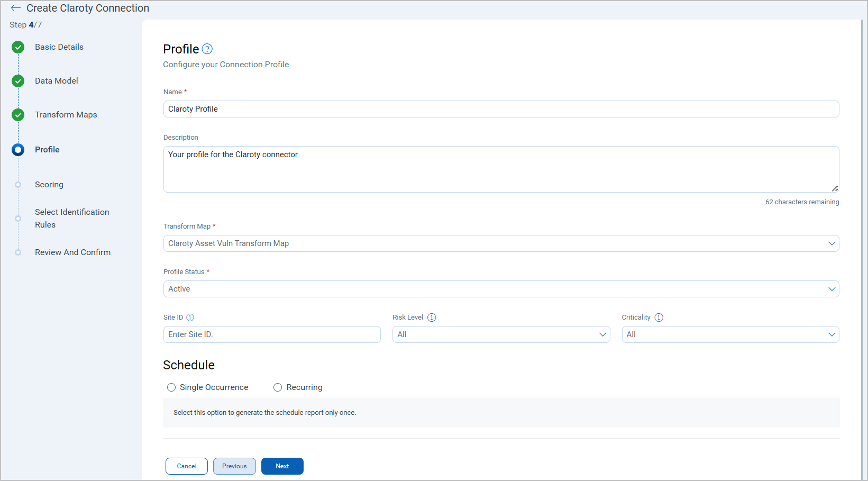This screenshot has height=481, width=868.
Task: Open the Profile Status dropdown
Action: coord(501,289)
